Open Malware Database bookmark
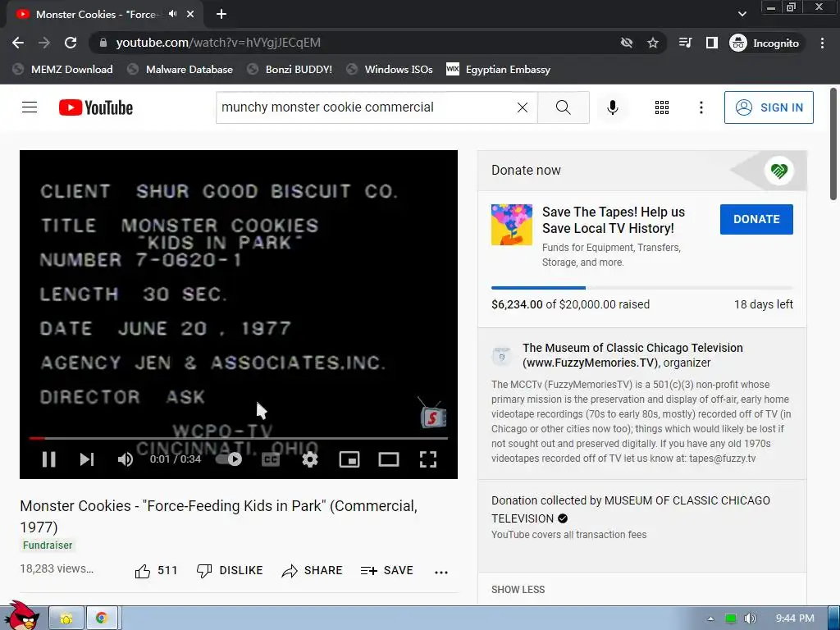This screenshot has width=840, height=630. [180, 70]
